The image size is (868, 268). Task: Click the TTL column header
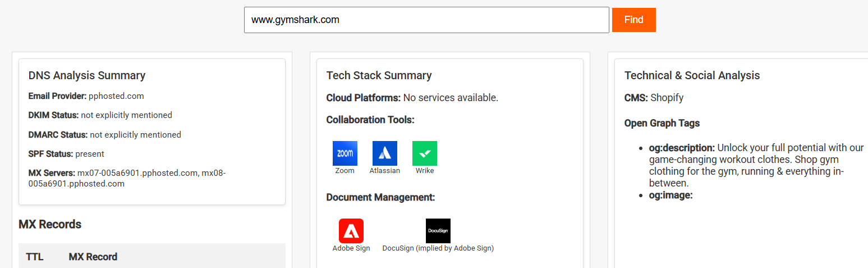(35, 257)
